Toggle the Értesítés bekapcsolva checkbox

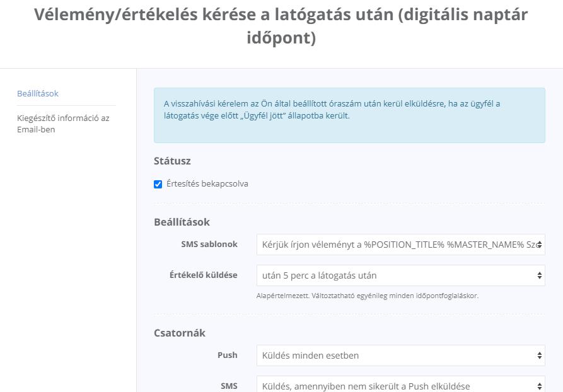(x=158, y=184)
